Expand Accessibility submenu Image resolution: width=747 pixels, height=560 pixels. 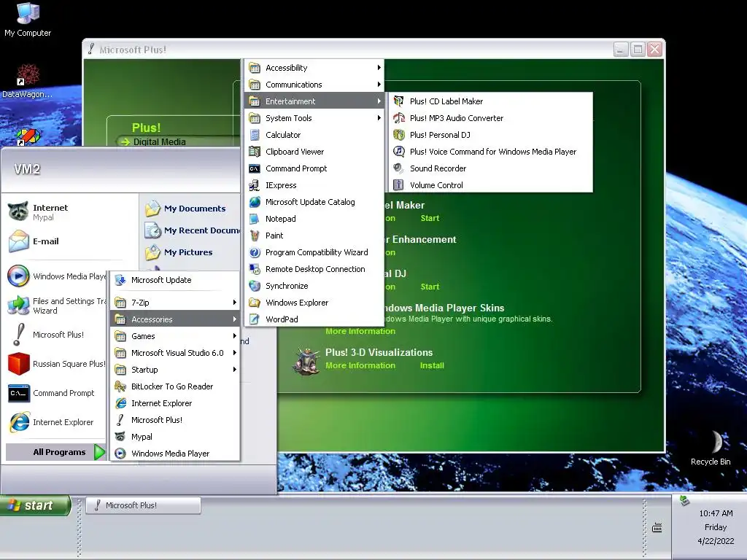(314, 68)
